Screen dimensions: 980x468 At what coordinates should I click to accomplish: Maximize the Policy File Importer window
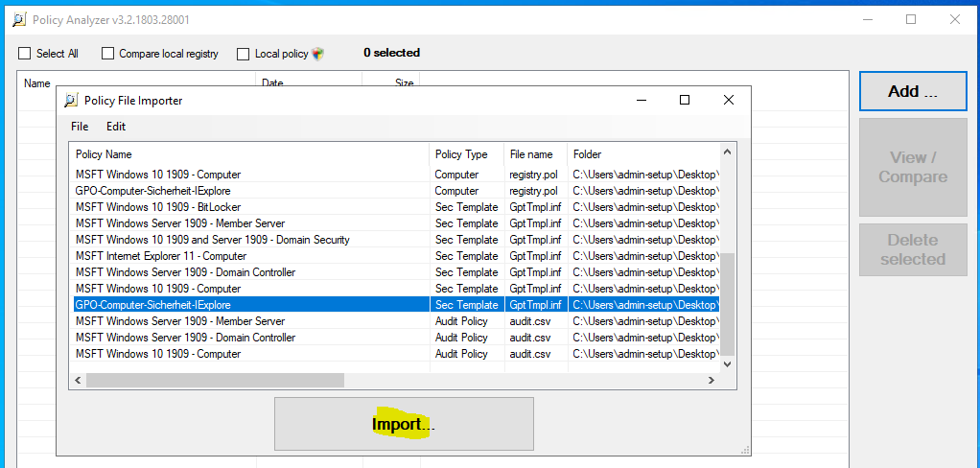(x=685, y=100)
